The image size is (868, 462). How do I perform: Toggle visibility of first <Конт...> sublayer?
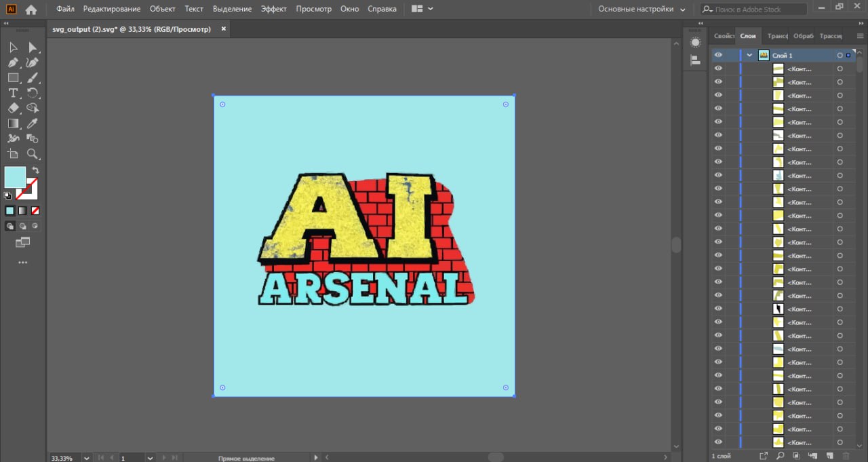tap(718, 69)
